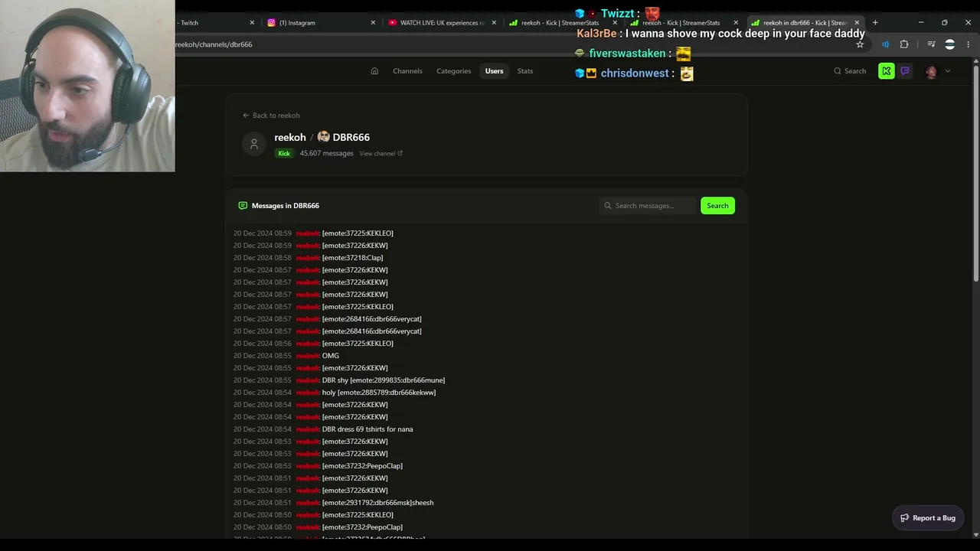Click the DBR666 channel avatar
This screenshot has height=551, width=980.
point(323,136)
